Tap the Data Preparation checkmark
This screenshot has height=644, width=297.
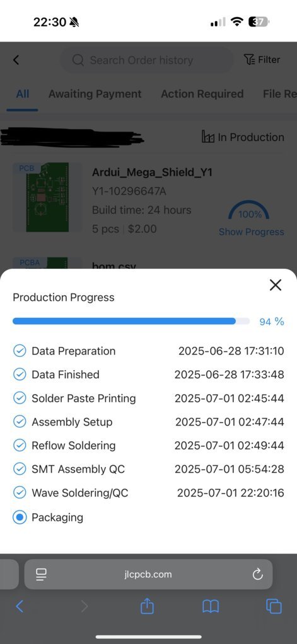20,351
